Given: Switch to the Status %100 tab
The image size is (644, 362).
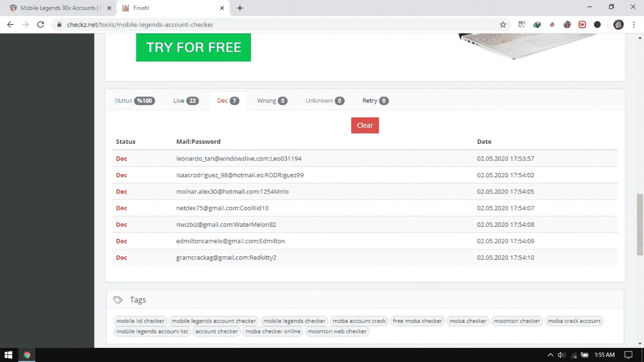Looking at the screenshot, I should (134, 101).
